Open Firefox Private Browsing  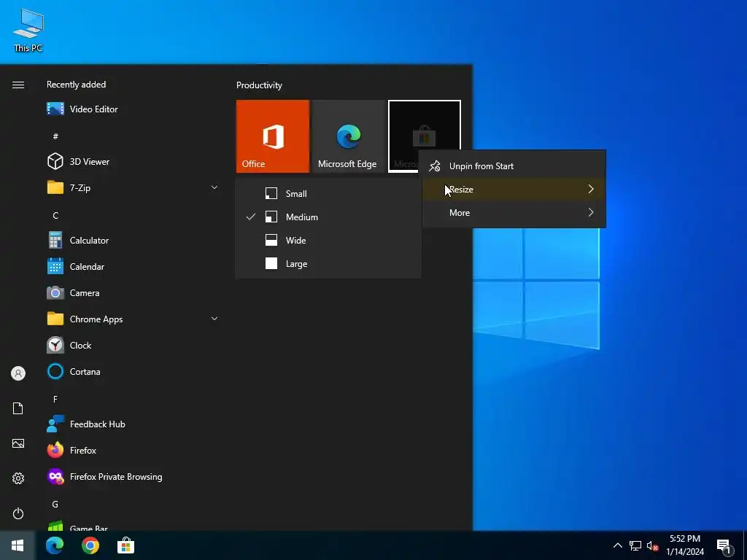(133, 477)
